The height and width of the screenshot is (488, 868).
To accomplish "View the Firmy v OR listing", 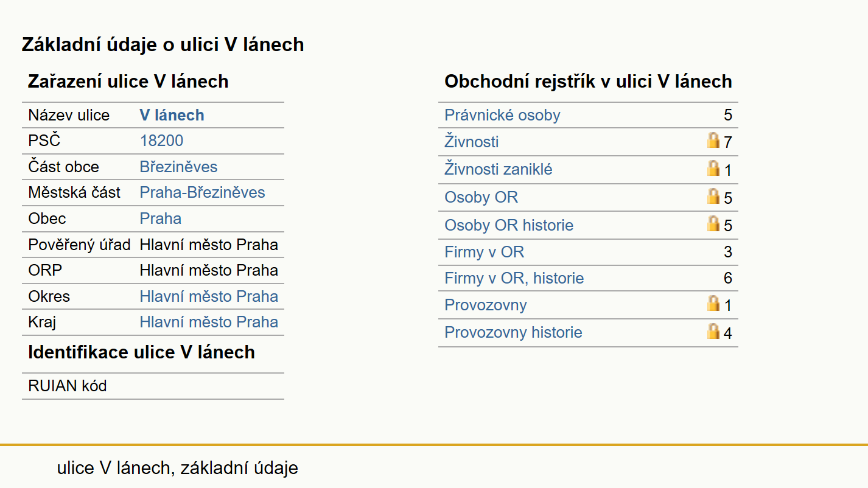I will 485,252.
